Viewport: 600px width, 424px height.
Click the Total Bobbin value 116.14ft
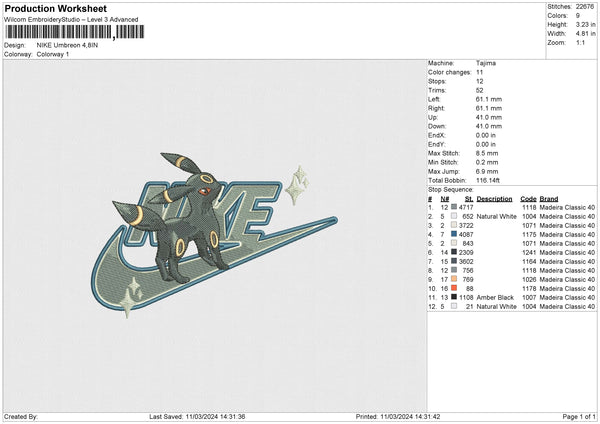488,180
